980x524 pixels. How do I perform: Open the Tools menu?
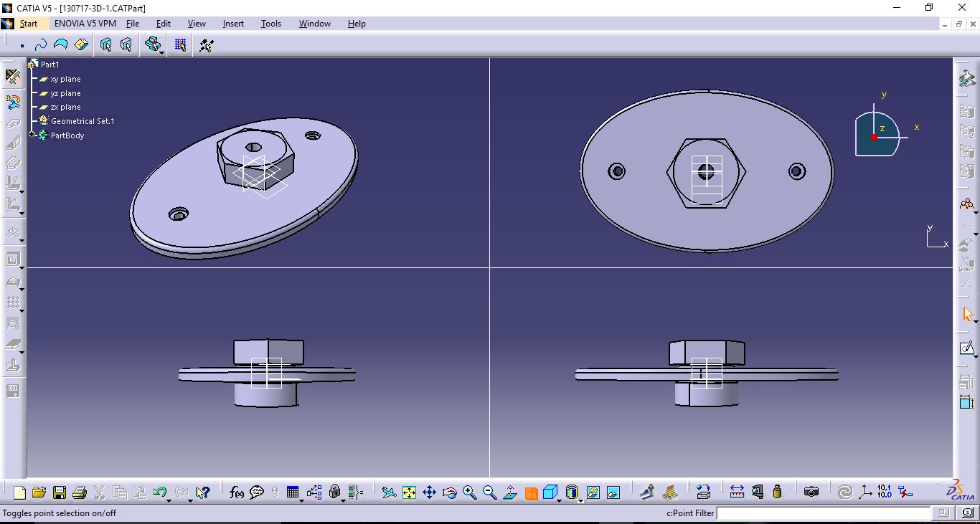click(270, 23)
